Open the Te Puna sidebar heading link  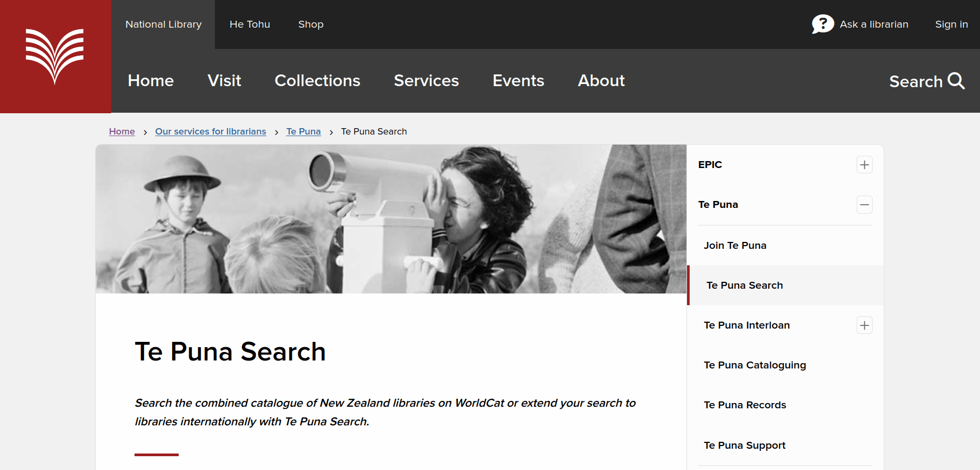(x=718, y=205)
